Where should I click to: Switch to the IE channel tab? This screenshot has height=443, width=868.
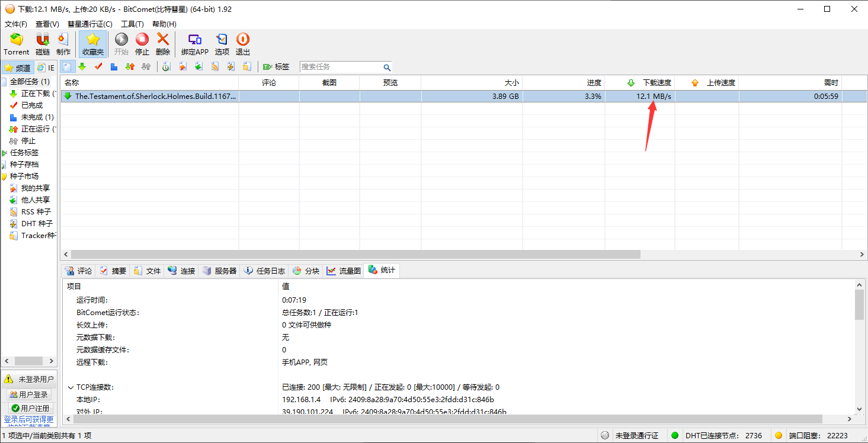pos(46,68)
